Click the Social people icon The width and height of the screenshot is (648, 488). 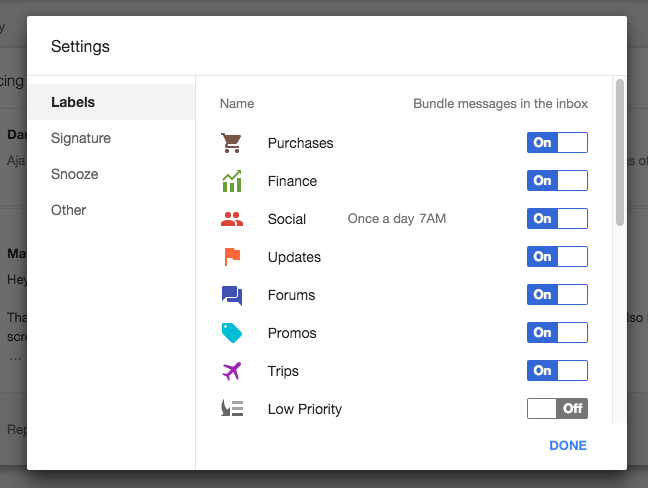231,219
